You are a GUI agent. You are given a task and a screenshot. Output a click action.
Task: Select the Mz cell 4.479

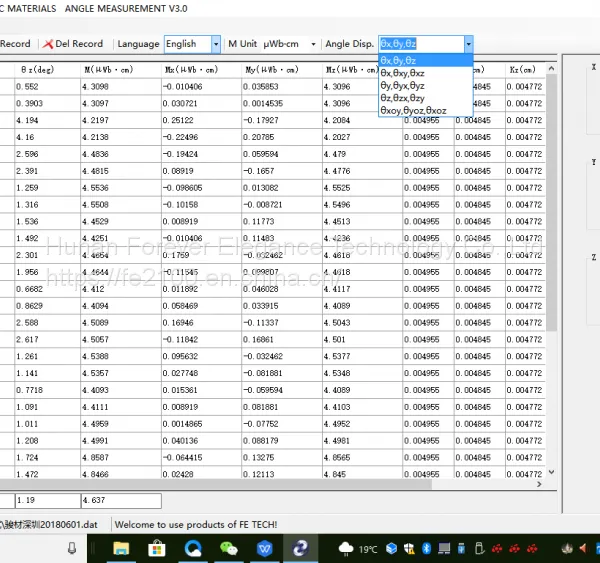(x=362, y=154)
